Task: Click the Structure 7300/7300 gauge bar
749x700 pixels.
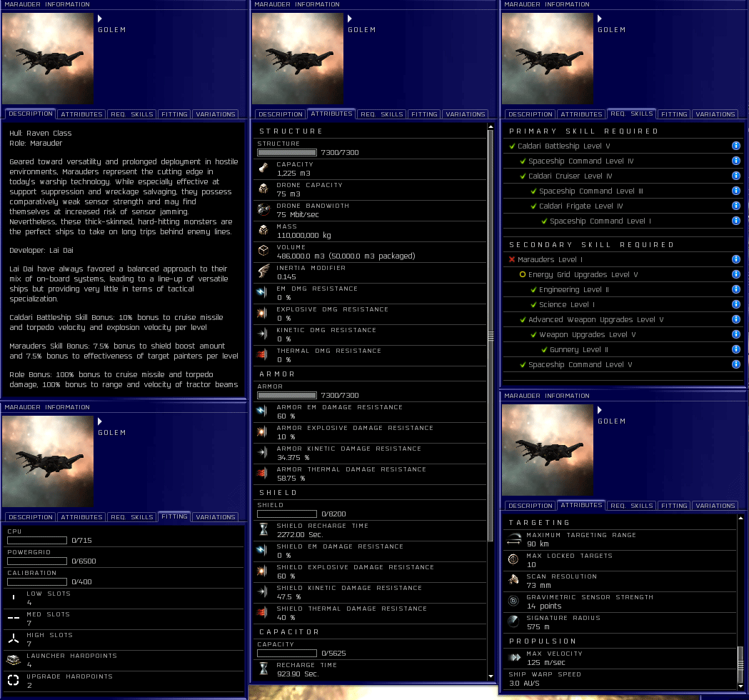Action: coord(286,152)
